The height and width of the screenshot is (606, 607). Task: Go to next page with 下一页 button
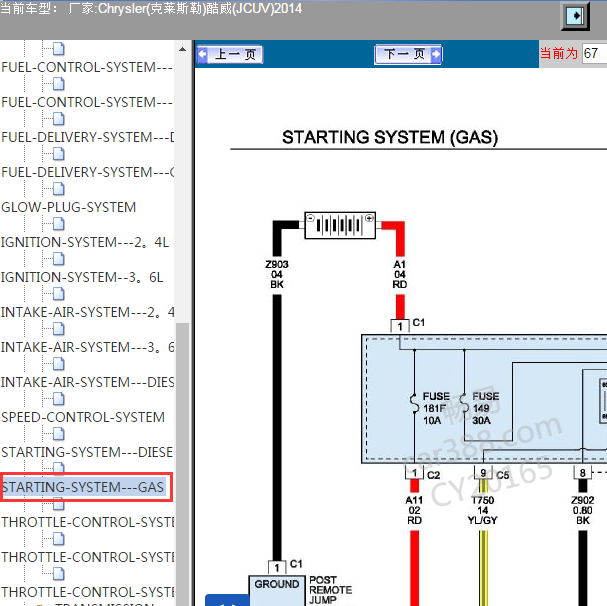[x=408, y=54]
